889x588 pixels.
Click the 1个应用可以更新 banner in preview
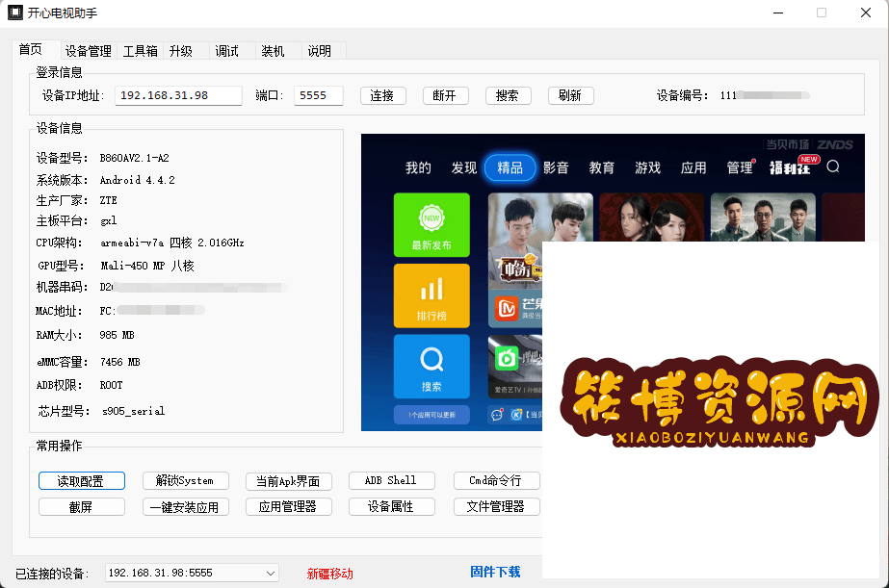[x=431, y=415]
